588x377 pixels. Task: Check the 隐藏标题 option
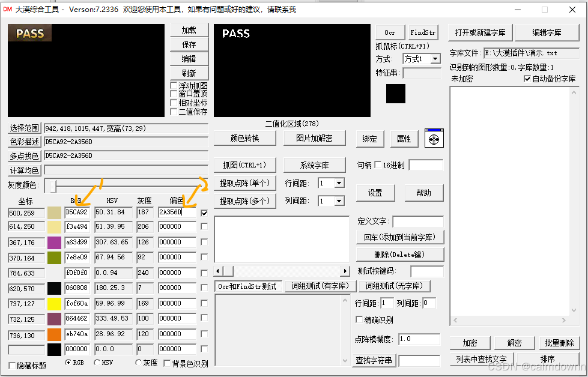pos(12,366)
